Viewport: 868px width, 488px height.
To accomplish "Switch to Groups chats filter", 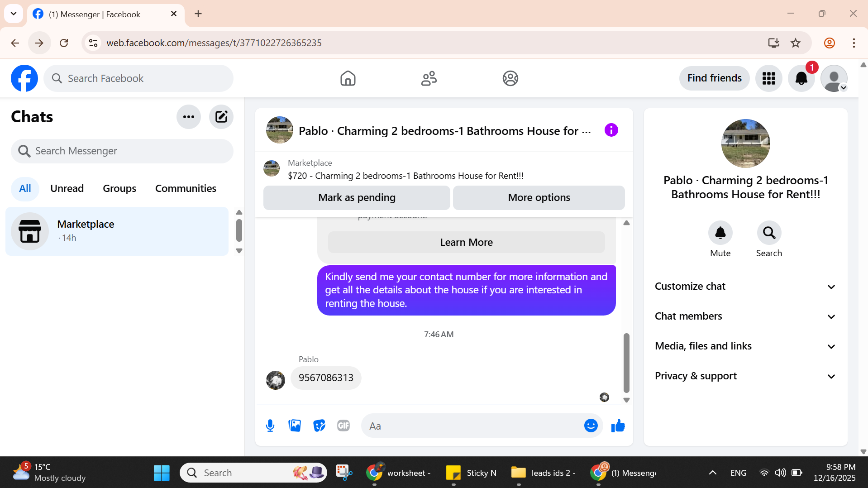I will coord(119,188).
